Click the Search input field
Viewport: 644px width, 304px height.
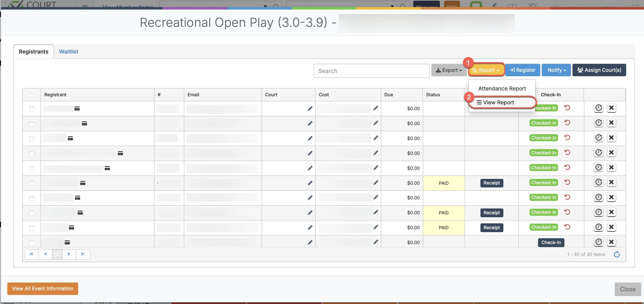(x=372, y=70)
